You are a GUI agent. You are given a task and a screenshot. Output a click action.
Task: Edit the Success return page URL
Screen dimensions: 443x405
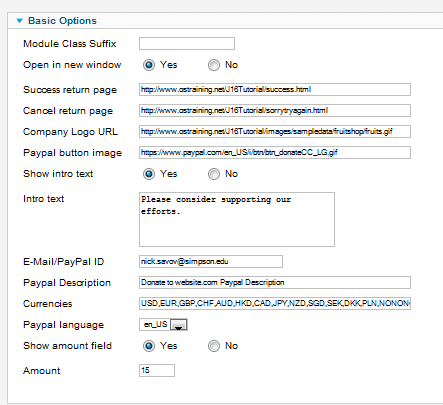tap(275, 90)
